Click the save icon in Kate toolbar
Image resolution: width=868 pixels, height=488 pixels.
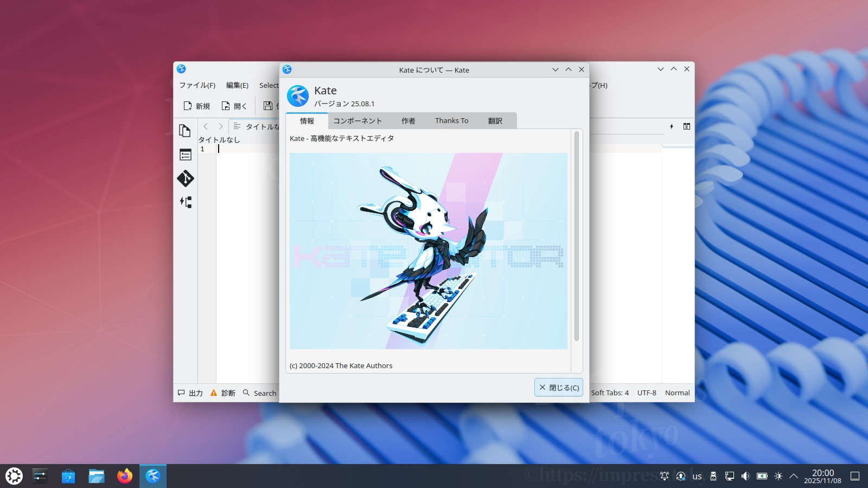tap(268, 106)
